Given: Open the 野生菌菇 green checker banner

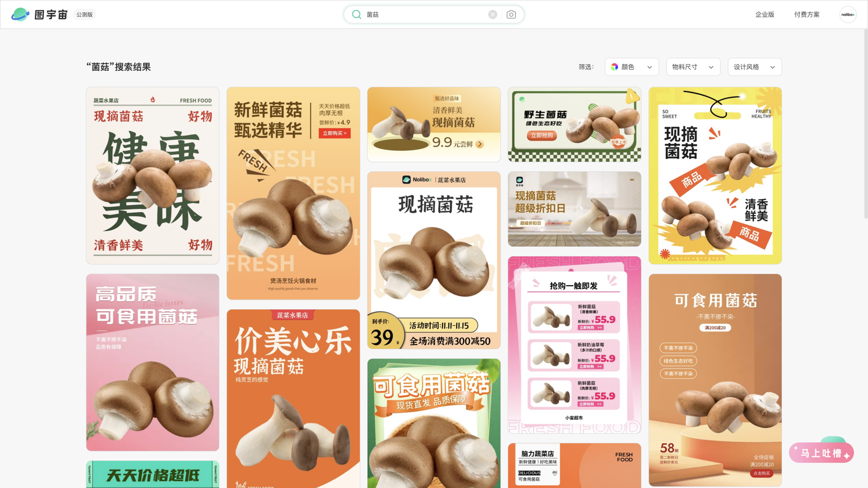Looking at the screenshot, I should coord(575,124).
